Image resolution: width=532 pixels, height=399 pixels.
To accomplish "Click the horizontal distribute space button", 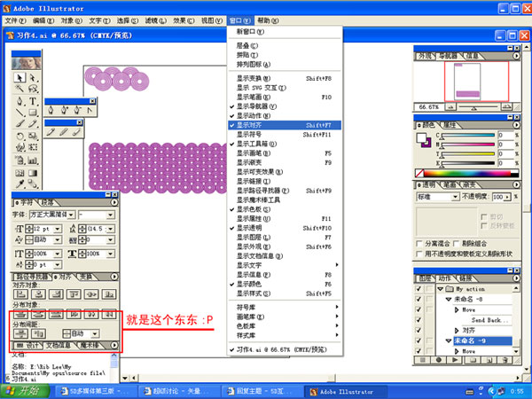I will (x=38, y=333).
